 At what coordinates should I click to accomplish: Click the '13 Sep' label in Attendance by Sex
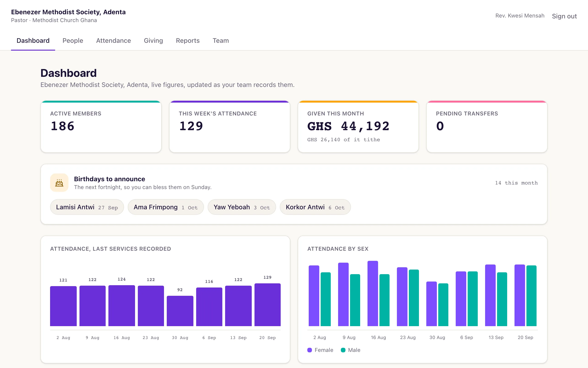point(496,337)
